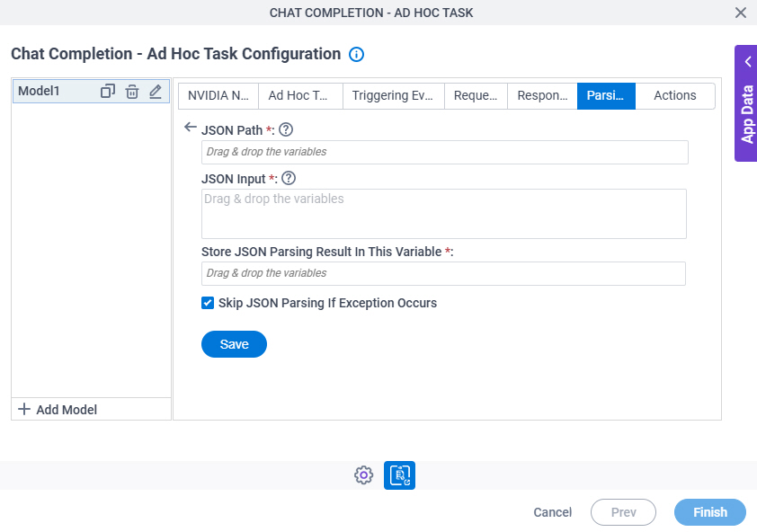Click the Save button
The height and width of the screenshot is (532, 757).
click(x=234, y=344)
